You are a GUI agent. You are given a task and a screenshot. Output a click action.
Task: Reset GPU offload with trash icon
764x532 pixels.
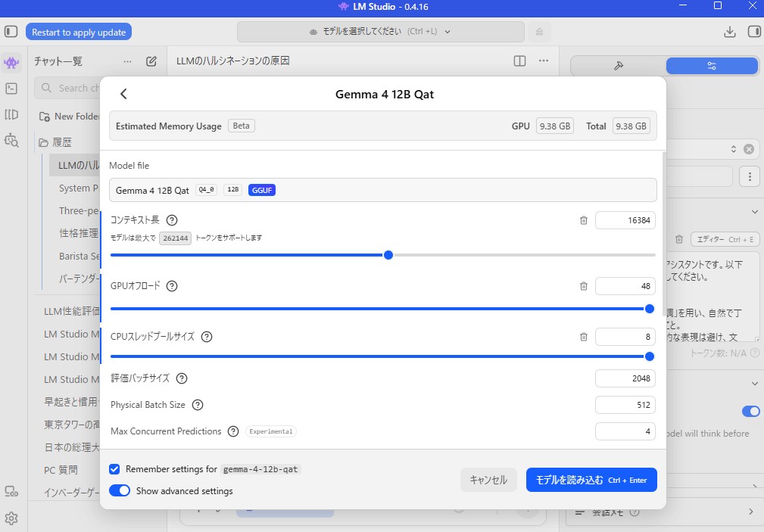pos(583,286)
